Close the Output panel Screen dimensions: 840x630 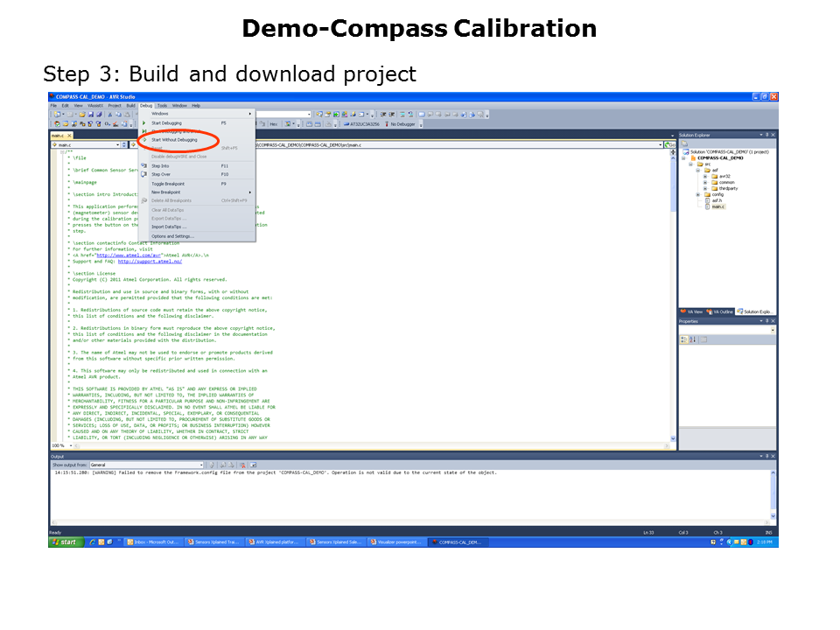click(773, 457)
